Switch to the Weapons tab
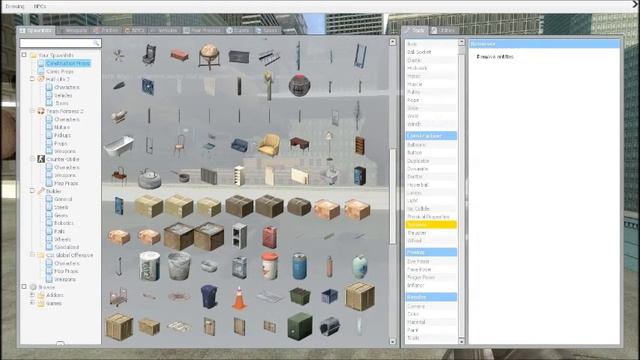Viewport: 640px width, 360px height. coord(73,30)
